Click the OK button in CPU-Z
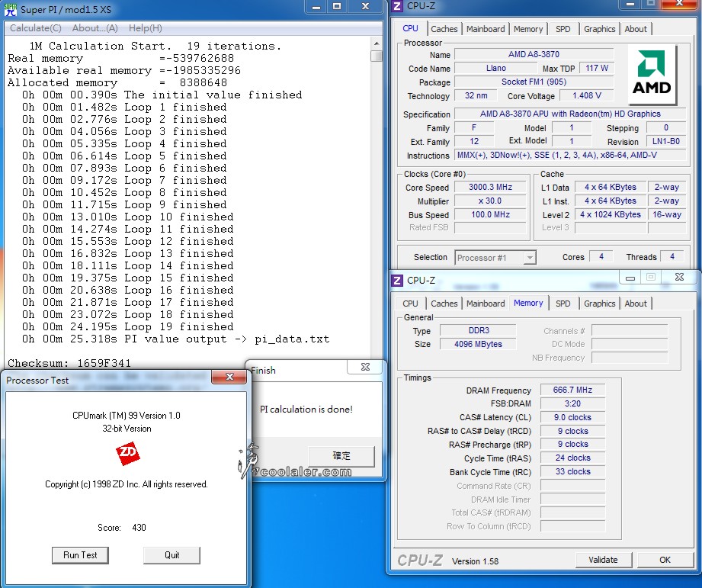 [665, 560]
